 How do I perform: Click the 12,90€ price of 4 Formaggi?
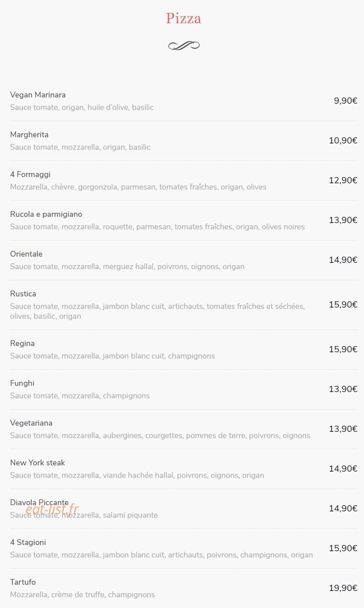[343, 180]
